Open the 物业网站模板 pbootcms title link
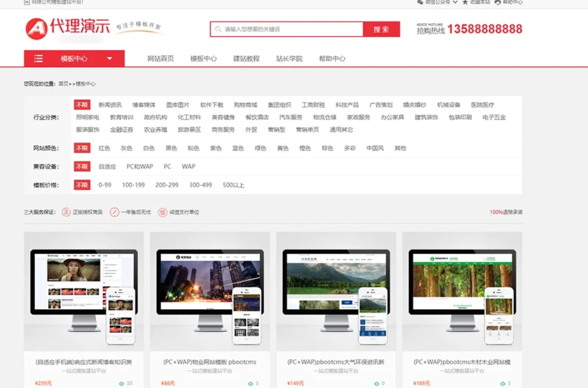 209,362
